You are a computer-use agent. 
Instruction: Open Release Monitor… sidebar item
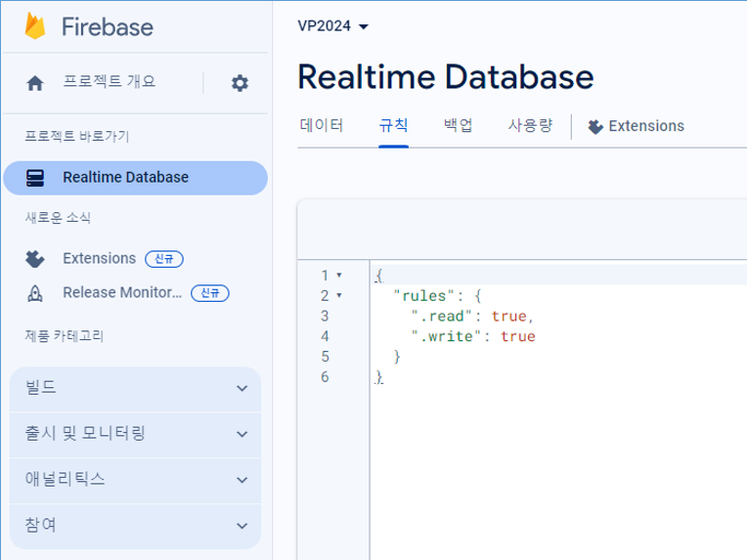pyautogui.click(x=122, y=292)
